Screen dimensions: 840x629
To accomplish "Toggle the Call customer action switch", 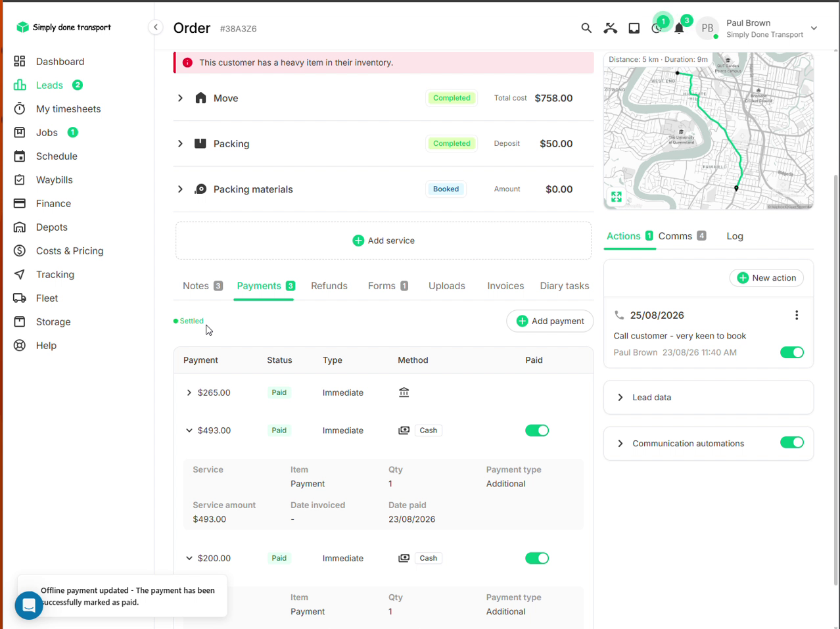I will (x=792, y=352).
